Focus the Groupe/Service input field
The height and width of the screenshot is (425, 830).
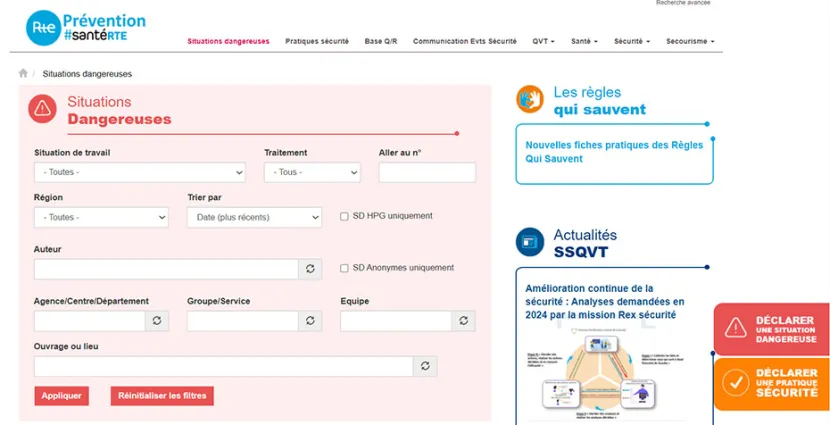[x=243, y=321]
